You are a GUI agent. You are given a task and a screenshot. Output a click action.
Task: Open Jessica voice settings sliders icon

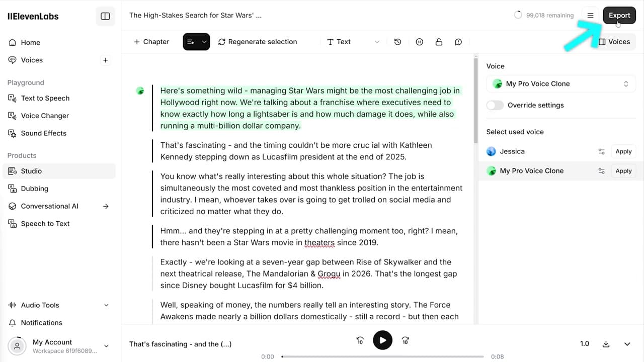click(x=601, y=151)
